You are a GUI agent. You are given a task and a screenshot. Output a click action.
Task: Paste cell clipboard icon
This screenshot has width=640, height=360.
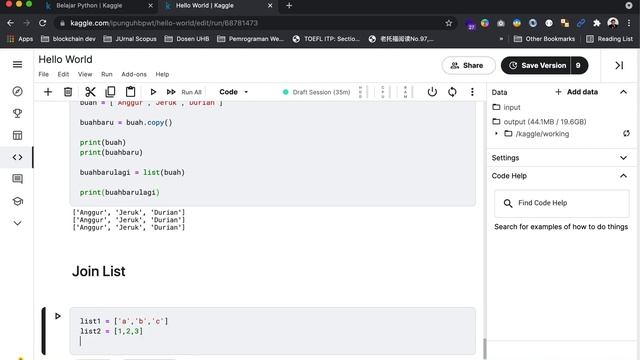[130, 92]
